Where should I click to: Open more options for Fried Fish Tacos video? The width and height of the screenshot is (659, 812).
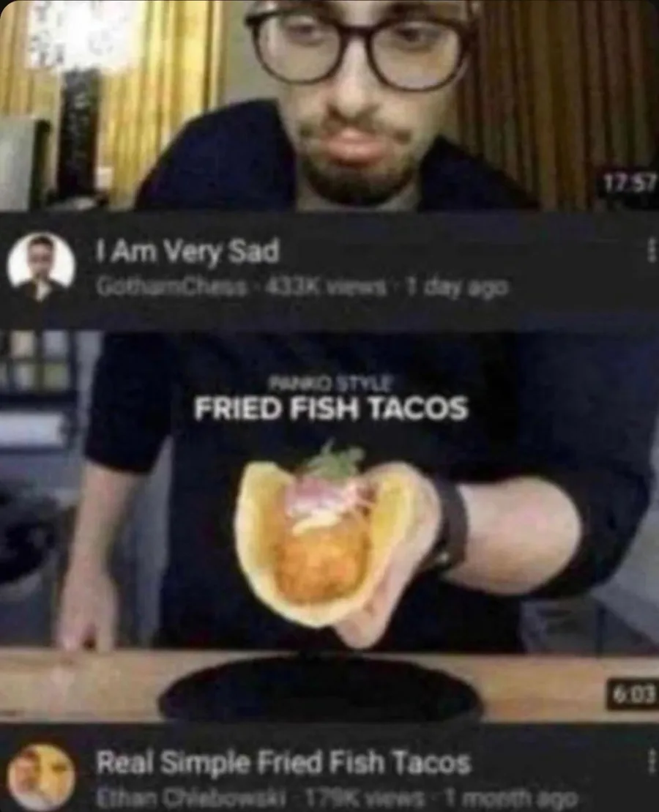(651, 761)
